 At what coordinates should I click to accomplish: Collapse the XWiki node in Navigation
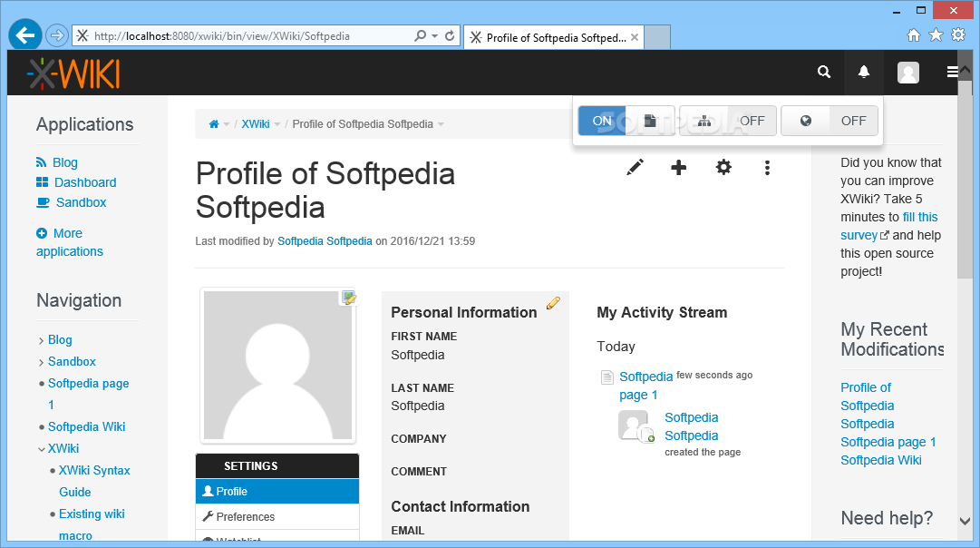[x=42, y=448]
